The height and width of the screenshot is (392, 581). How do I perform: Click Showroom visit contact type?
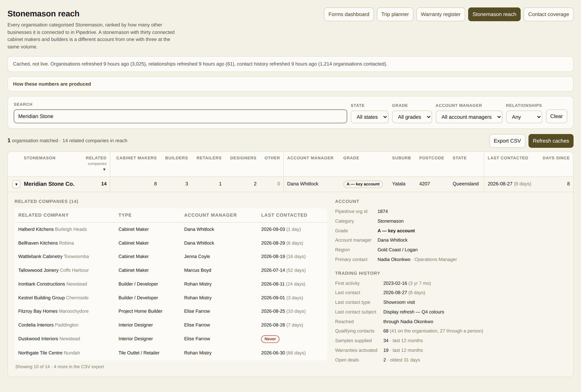(399, 302)
